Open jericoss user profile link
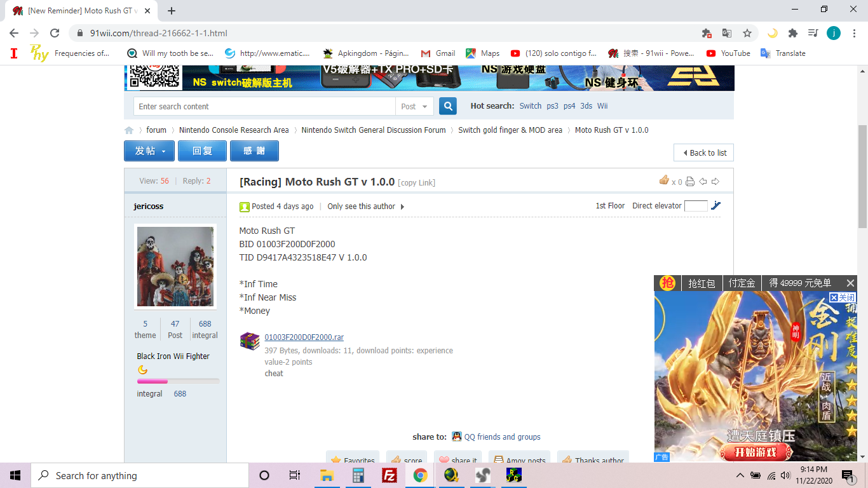Viewport: 868px width, 488px height. [x=149, y=207]
